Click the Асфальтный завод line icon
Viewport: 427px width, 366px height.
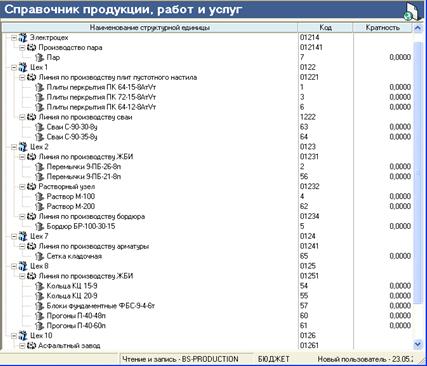(31, 346)
